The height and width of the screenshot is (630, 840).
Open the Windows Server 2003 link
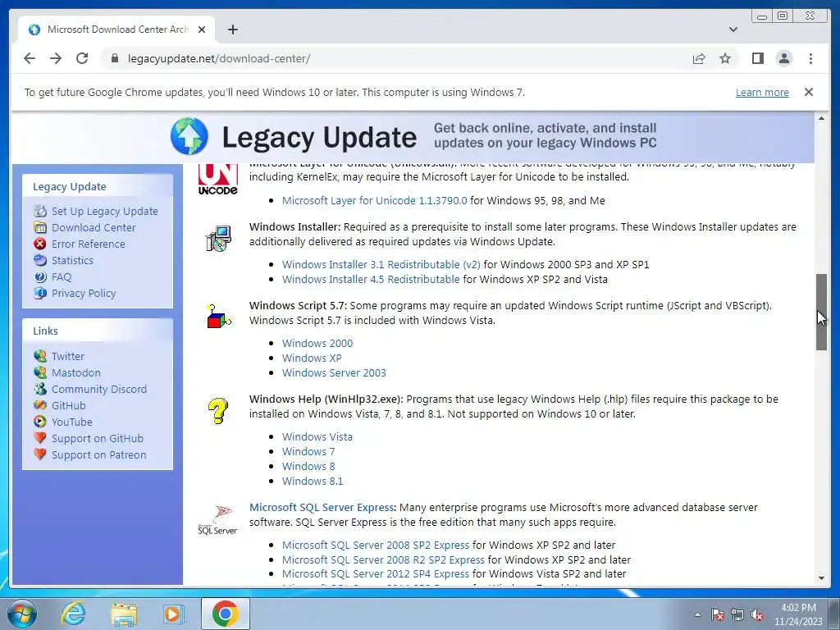(334, 373)
